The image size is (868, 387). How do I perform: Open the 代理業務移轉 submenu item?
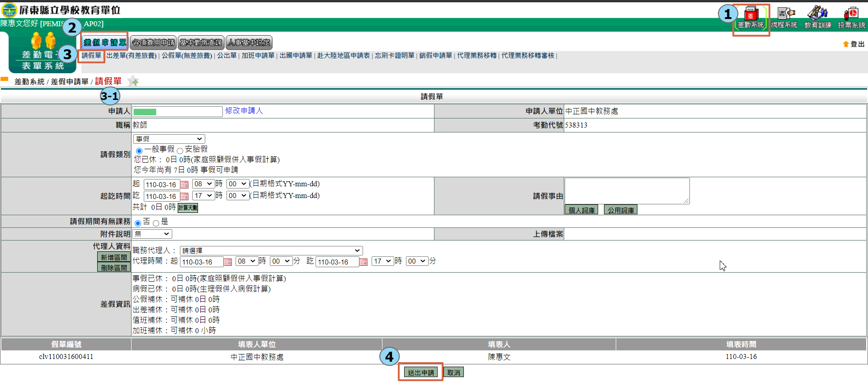click(x=477, y=56)
